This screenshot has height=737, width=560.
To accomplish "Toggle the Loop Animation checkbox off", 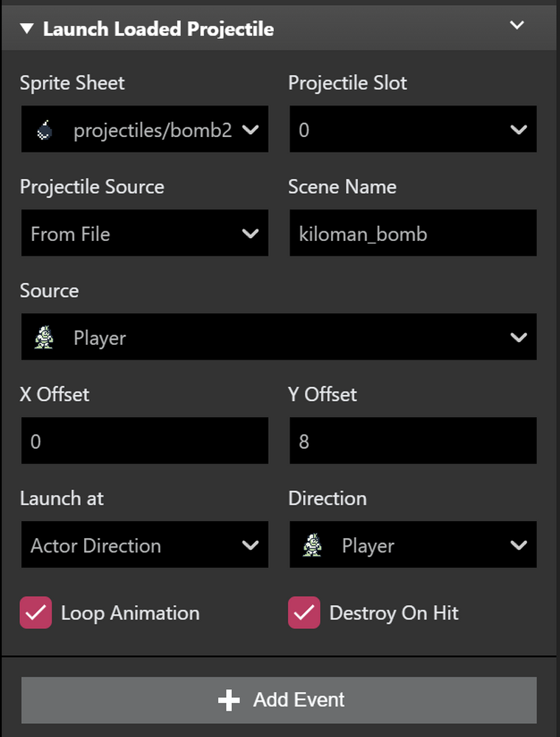I will coord(35,612).
